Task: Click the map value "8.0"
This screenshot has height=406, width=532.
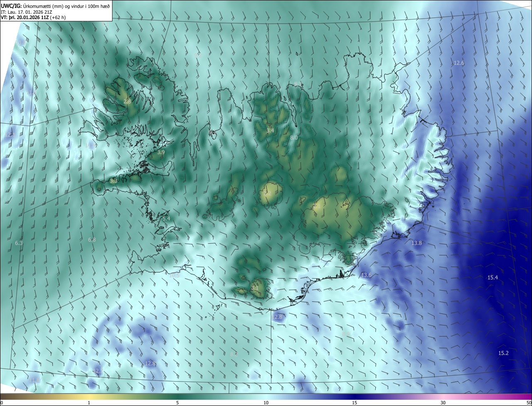Action: [294, 137]
